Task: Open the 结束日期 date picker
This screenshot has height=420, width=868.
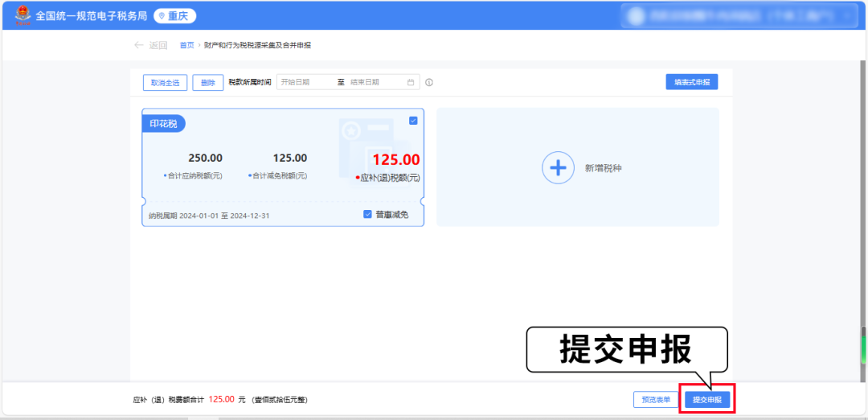Action: (x=375, y=82)
